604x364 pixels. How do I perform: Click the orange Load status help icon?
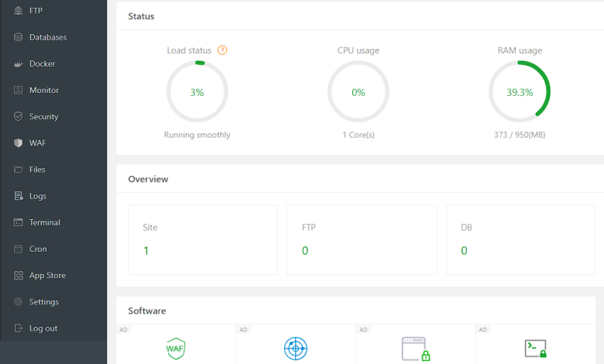[222, 50]
